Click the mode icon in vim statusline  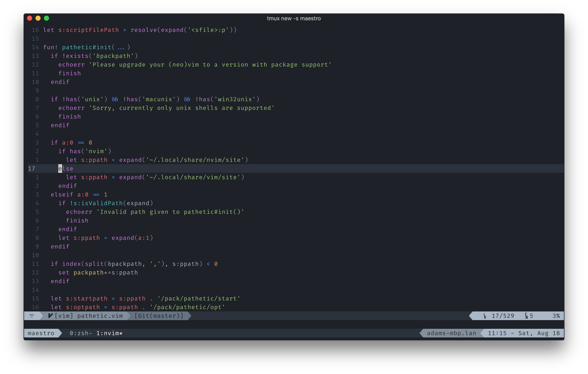[31, 316]
